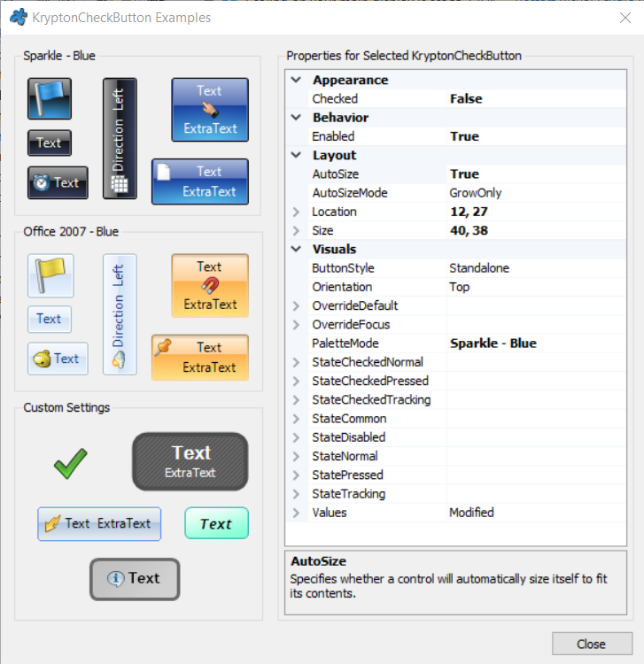Collapse the Layout category

tap(296, 155)
